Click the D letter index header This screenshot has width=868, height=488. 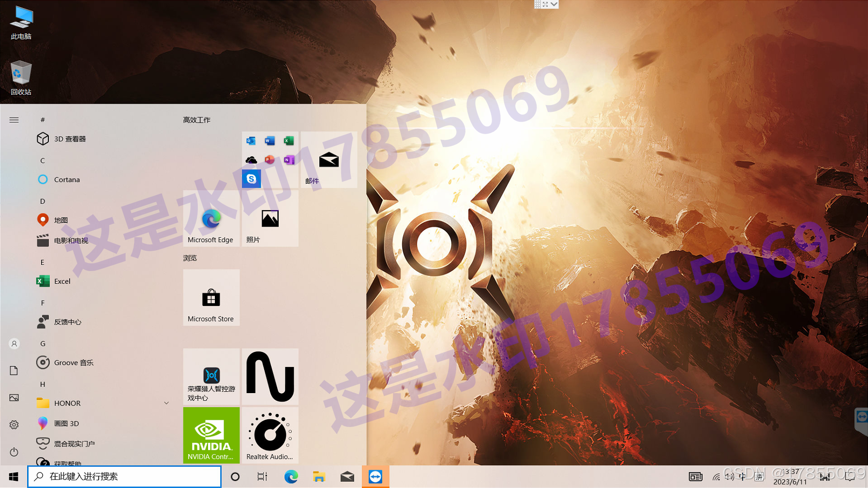(43, 201)
